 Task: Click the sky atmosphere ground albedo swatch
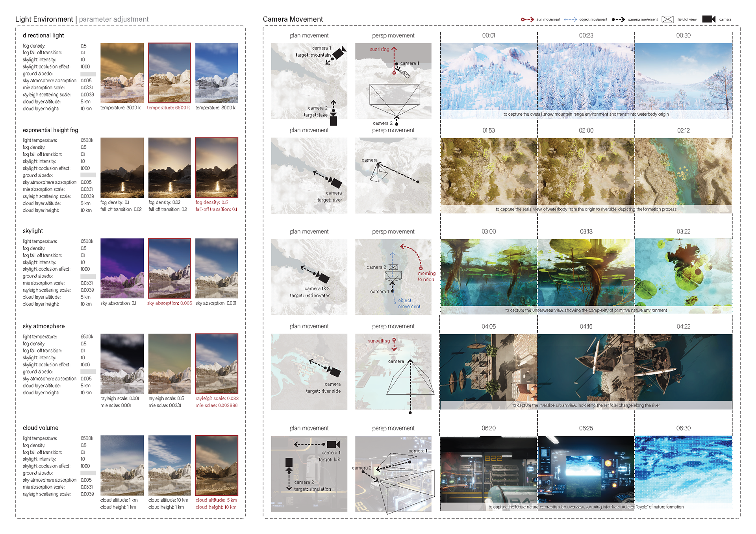88,371
